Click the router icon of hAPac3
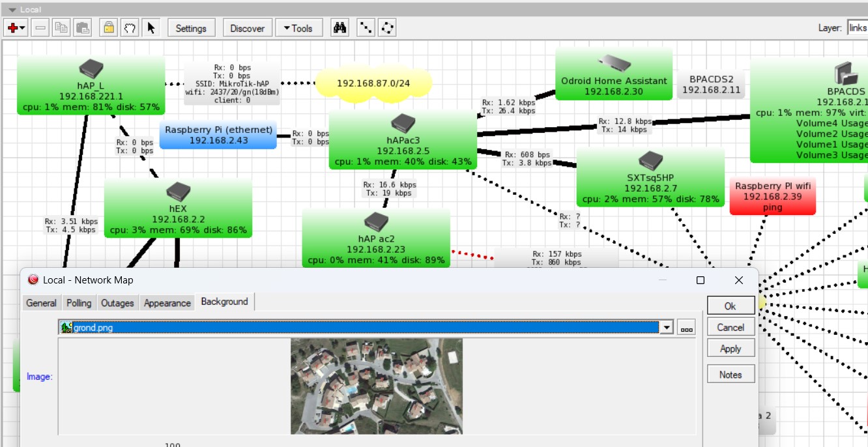The image size is (868, 447). [403, 122]
